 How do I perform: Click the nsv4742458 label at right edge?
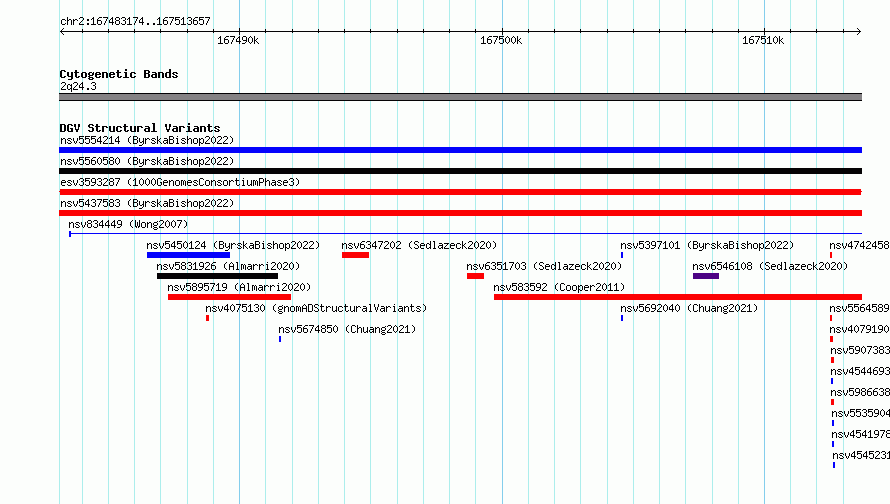(859, 245)
